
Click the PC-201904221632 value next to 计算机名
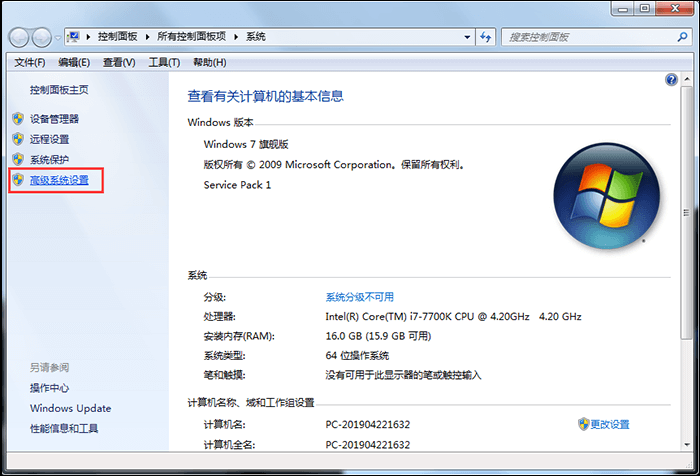pos(367,425)
